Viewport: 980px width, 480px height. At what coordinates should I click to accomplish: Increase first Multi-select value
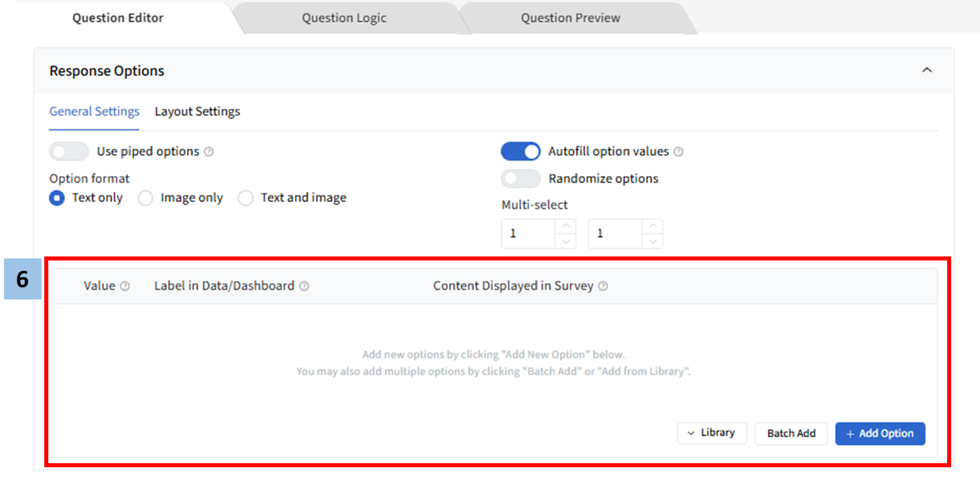pos(566,226)
